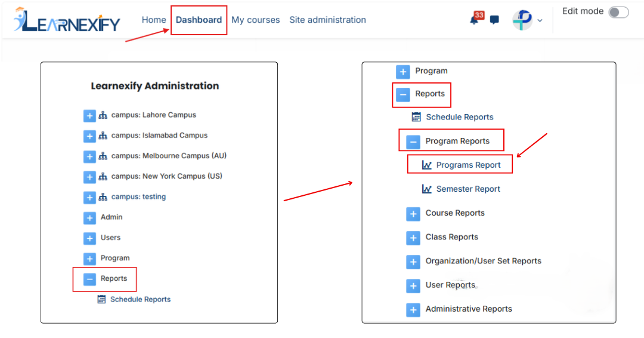Switch to My courses
The image size is (644, 338).
[x=255, y=20]
